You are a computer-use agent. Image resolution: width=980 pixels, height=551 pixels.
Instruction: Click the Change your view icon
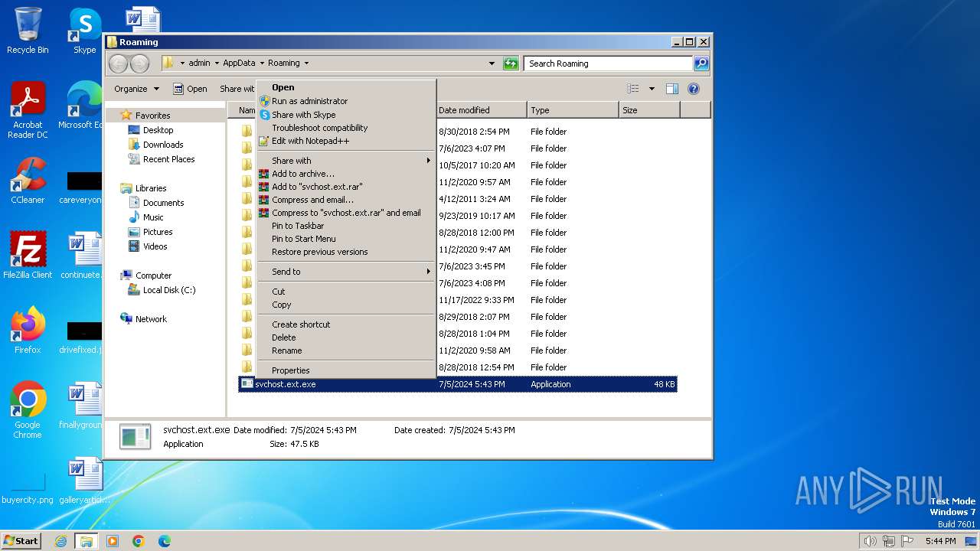[632, 89]
